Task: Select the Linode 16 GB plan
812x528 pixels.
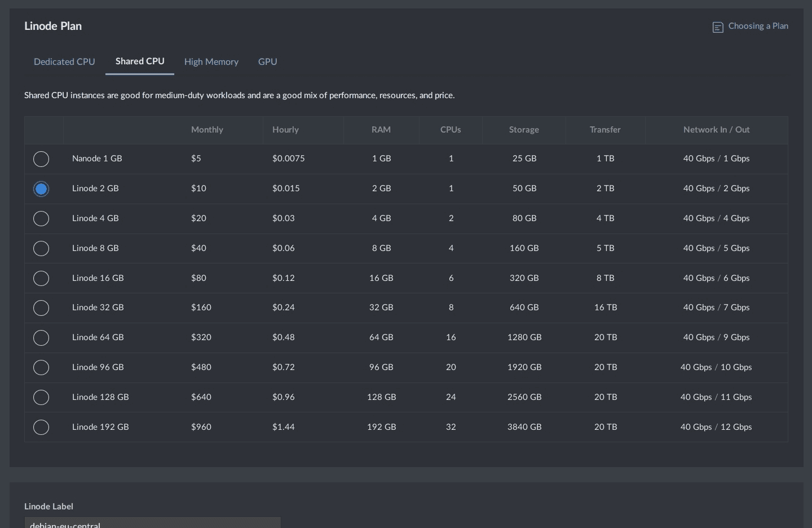Action: 41,278
